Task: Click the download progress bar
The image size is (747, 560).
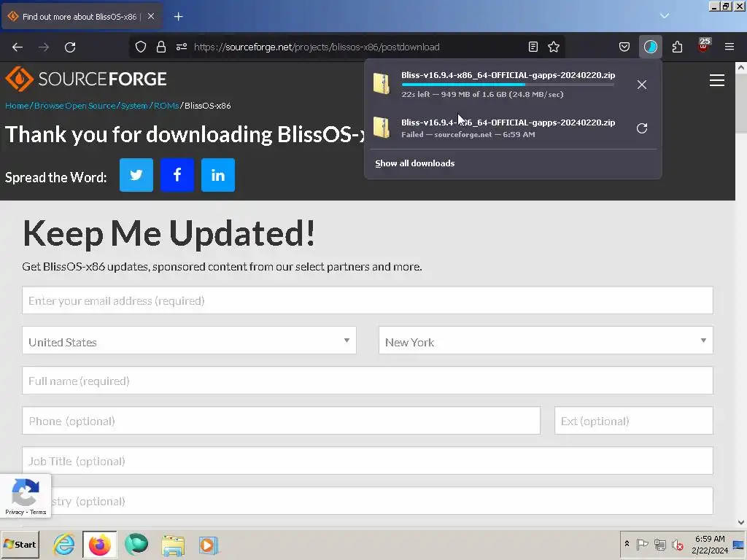Action: (508, 85)
